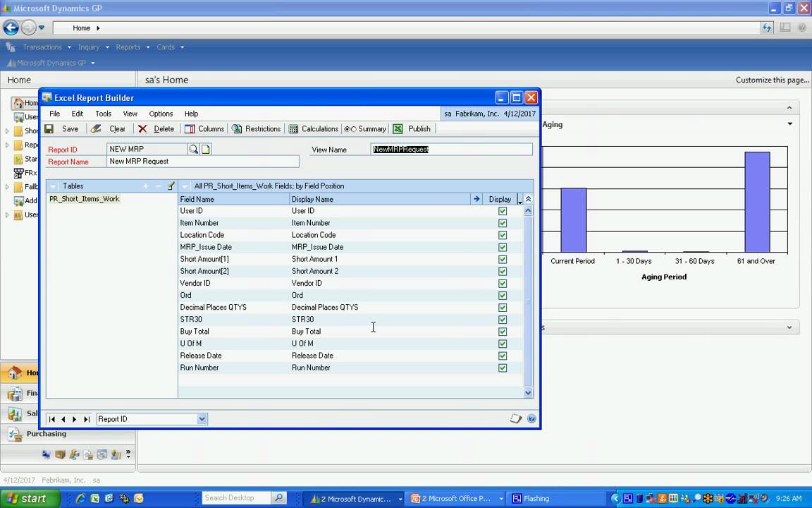This screenshot has width=812, height=508.
Task: Click the blue help icon at dialog bottom
Action: tap(531, 418)
